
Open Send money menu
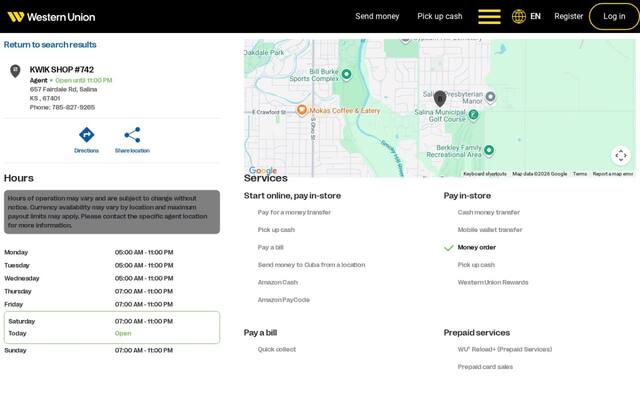click(x=377, y=16)
